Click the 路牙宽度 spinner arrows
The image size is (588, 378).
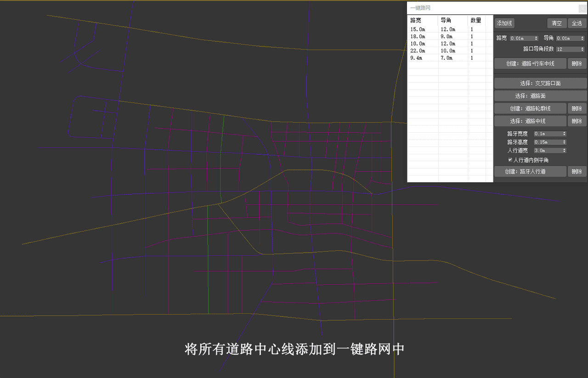(x=565, y=134)
